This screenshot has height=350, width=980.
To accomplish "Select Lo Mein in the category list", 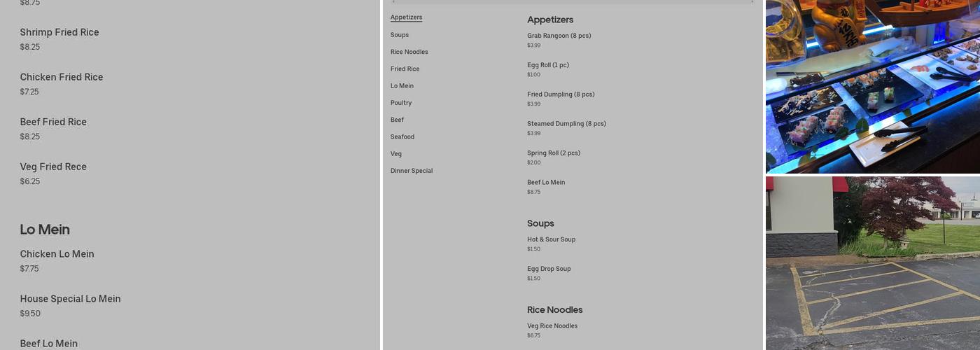I will tap(402, 86).
